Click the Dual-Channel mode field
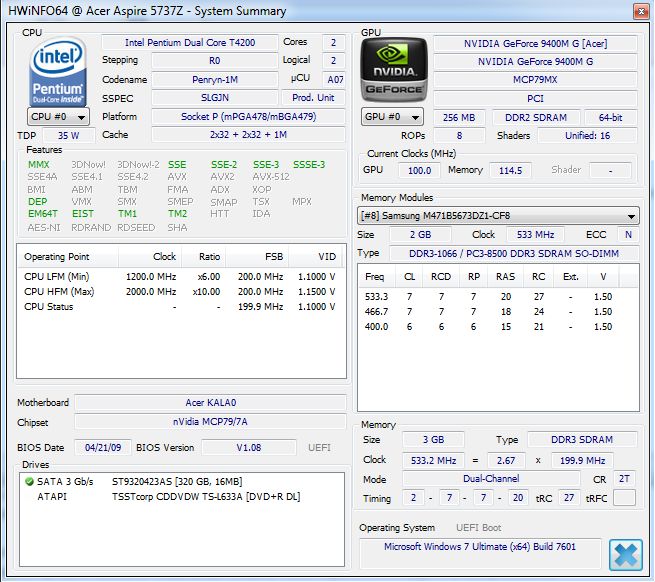Image resolution: width=655 pixels, height=582 pixels. 491,479
